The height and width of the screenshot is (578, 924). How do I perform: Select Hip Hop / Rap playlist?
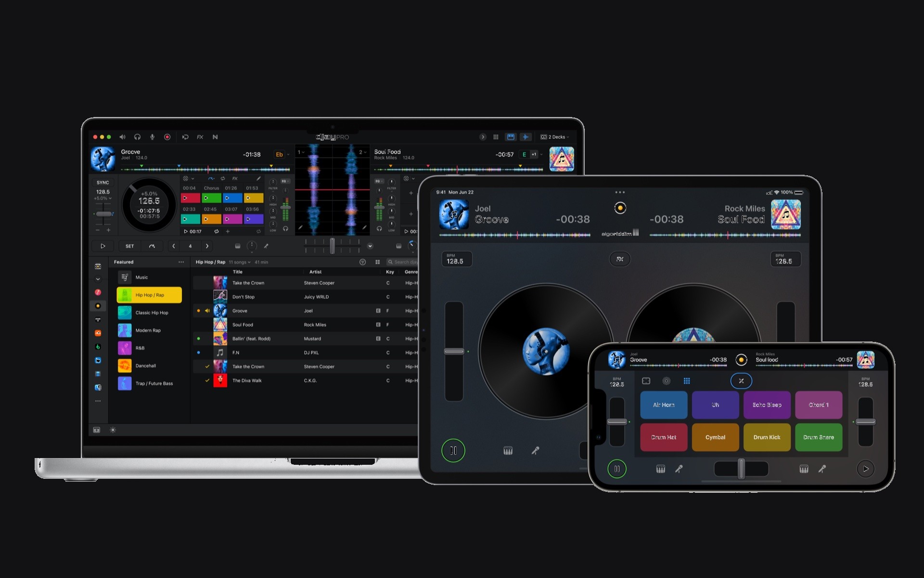point(149,295)
